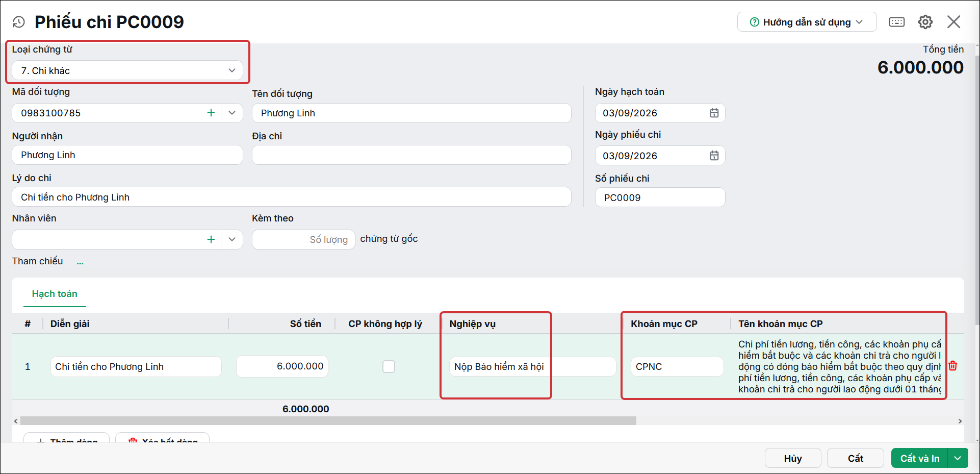Click the Tham chiếu ellipsis link

[80, 262]
